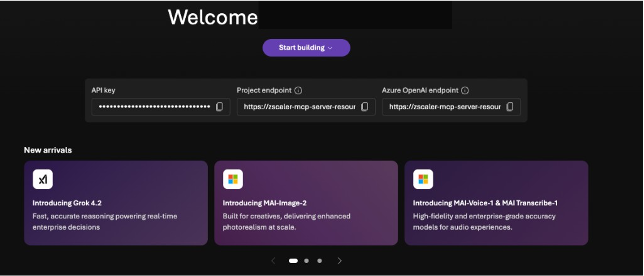644x276 pixels.
Task: Click the xAI logo on Grok card
Action: (43, 179)
